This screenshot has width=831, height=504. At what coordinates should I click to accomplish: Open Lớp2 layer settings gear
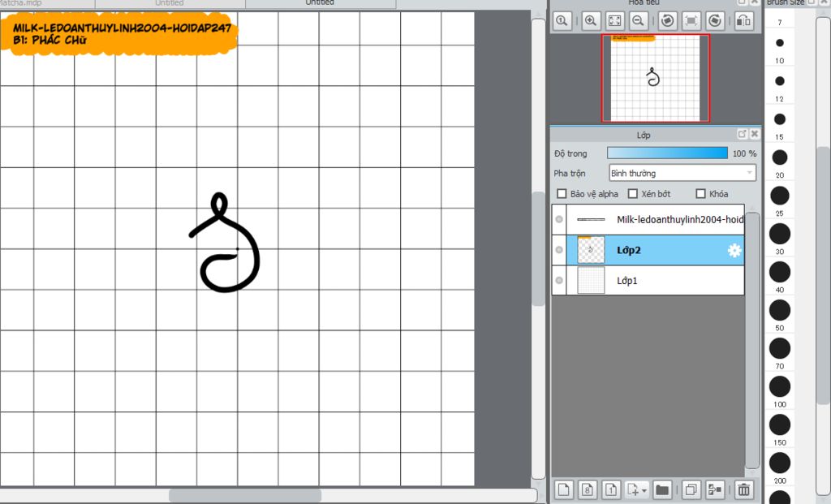tap(734, 251)
